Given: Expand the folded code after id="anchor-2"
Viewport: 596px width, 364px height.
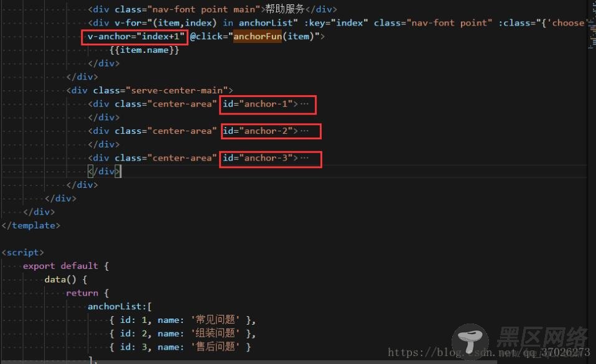Looking at the screenshot, I should 304,131.
